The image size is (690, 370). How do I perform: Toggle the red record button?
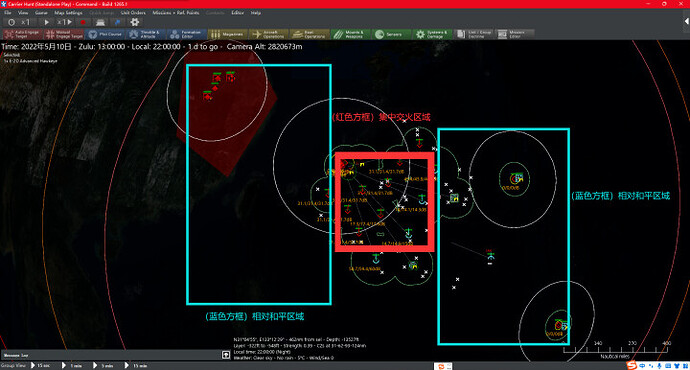click(x=83, y=22)
